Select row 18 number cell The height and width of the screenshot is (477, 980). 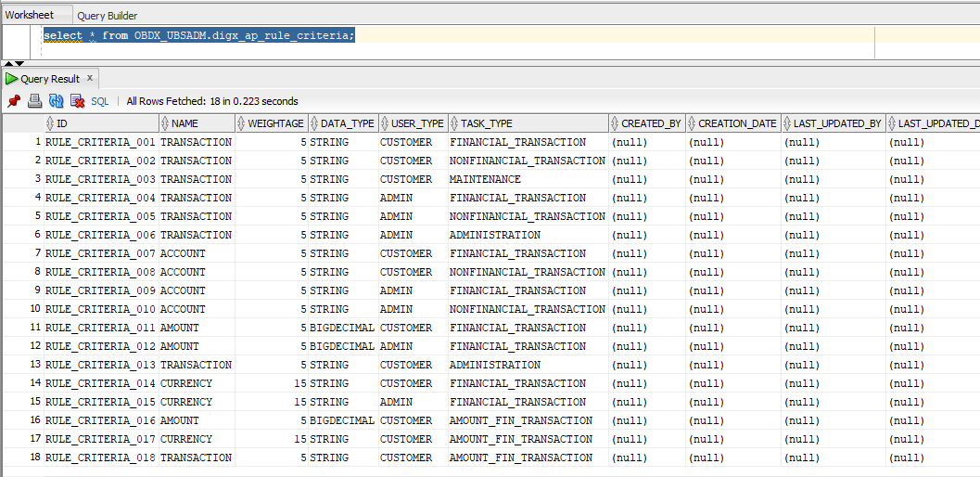22,458
